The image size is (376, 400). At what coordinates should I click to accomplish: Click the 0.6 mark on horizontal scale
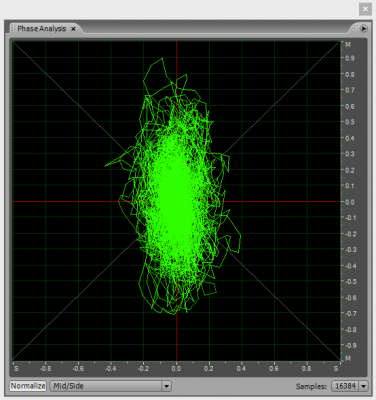(x=274, y=369)
